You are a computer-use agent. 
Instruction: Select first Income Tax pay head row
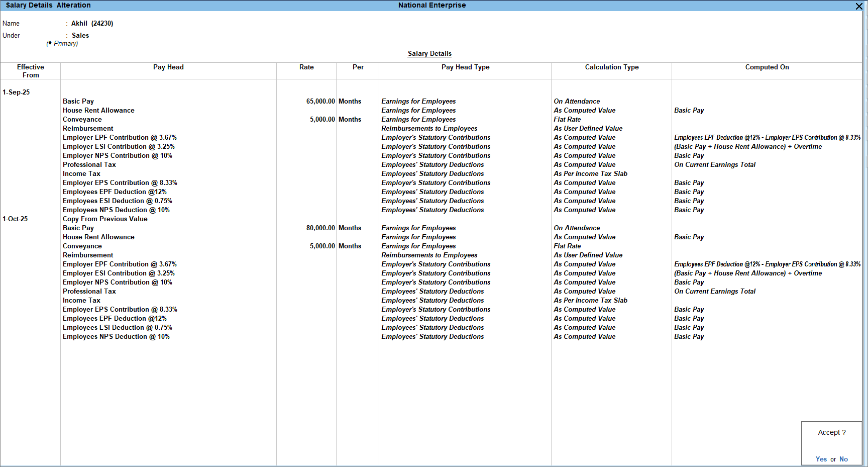(x=81, y=174)
